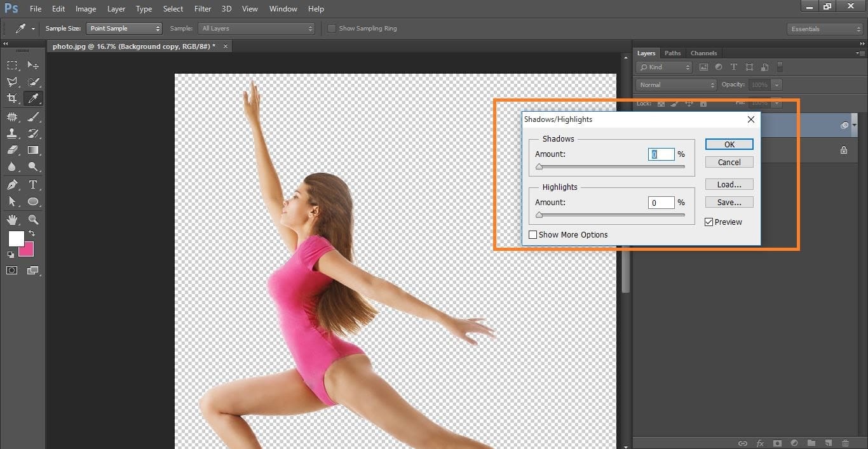This screenshot has width=868, height=449.
Task: Select the Horizontal Type tool
Action: click(x=33, y=185)
